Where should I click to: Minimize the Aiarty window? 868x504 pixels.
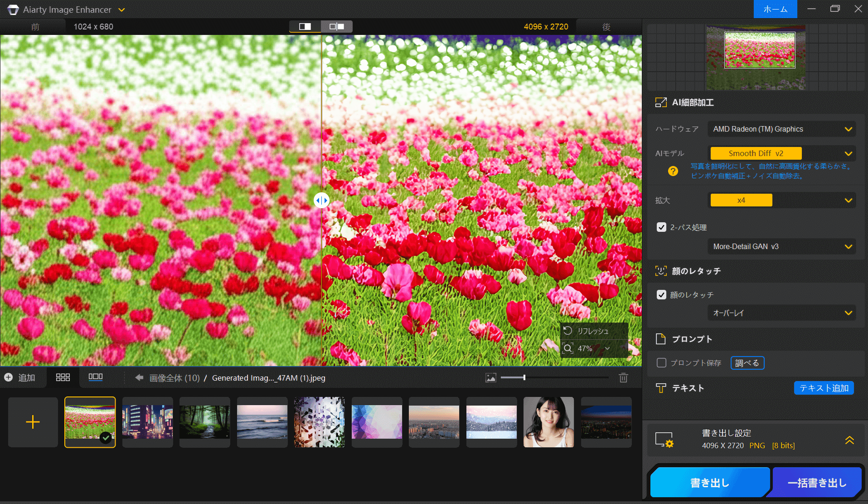point(811,9)
